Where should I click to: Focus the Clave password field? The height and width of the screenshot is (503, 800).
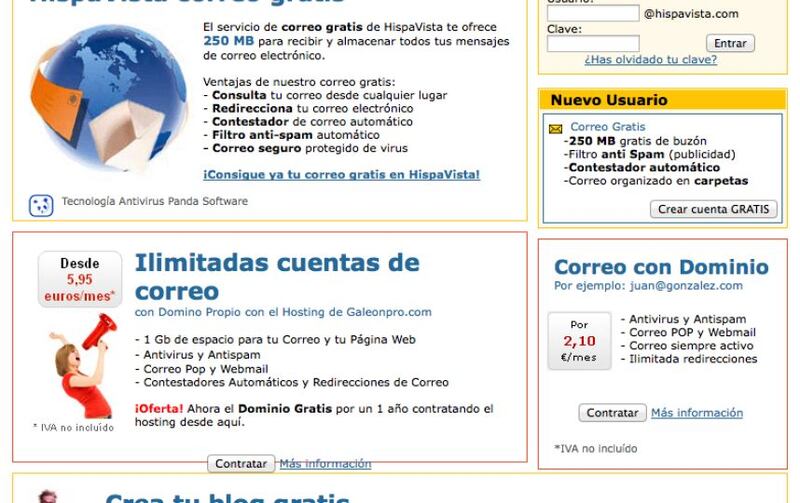click(593, 43)
